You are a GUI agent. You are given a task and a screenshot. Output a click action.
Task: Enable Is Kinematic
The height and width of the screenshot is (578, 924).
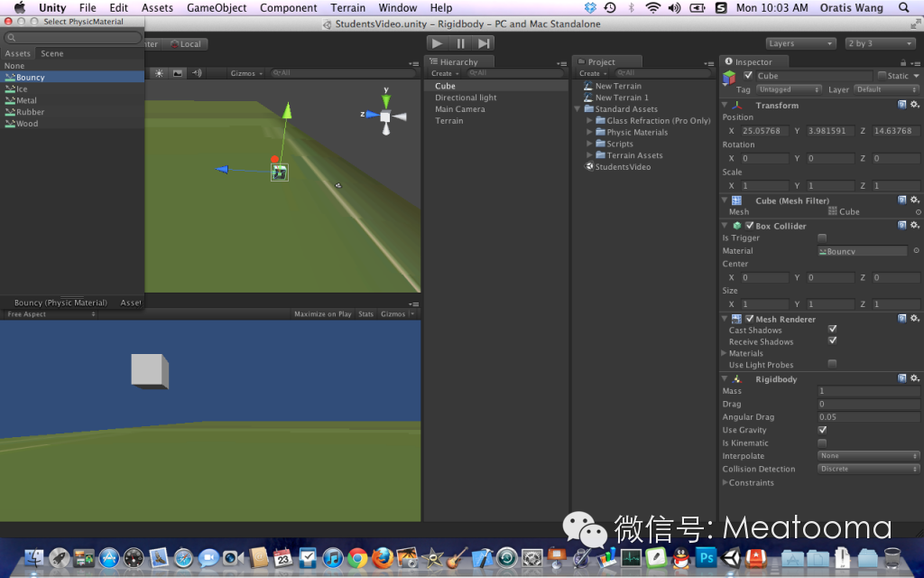[822, 443]
